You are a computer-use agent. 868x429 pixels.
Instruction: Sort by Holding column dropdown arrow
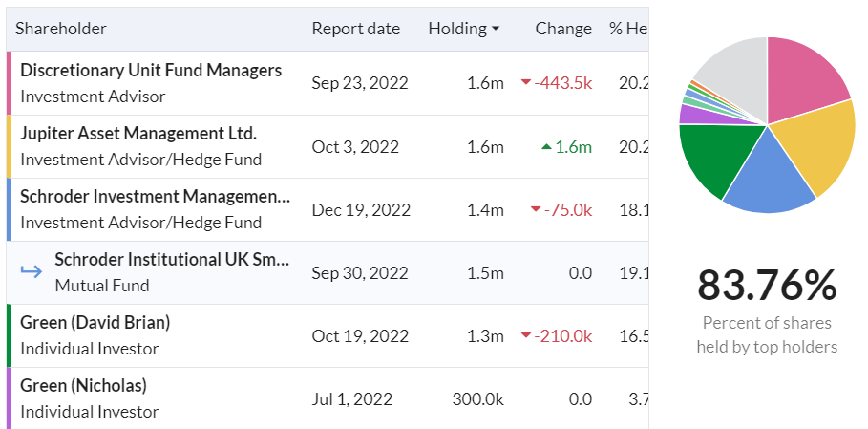click(496, 29)
